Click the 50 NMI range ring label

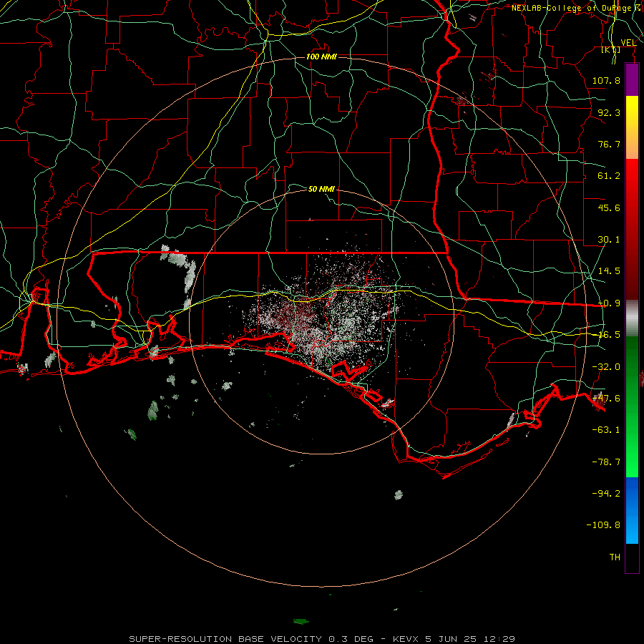(x=321, y=189)
